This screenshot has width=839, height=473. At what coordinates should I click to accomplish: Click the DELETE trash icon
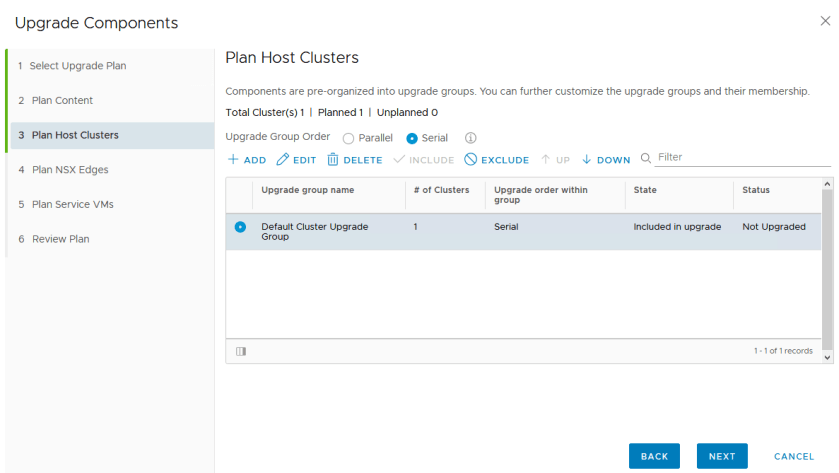pyautogui.click(x=333, y=160)
